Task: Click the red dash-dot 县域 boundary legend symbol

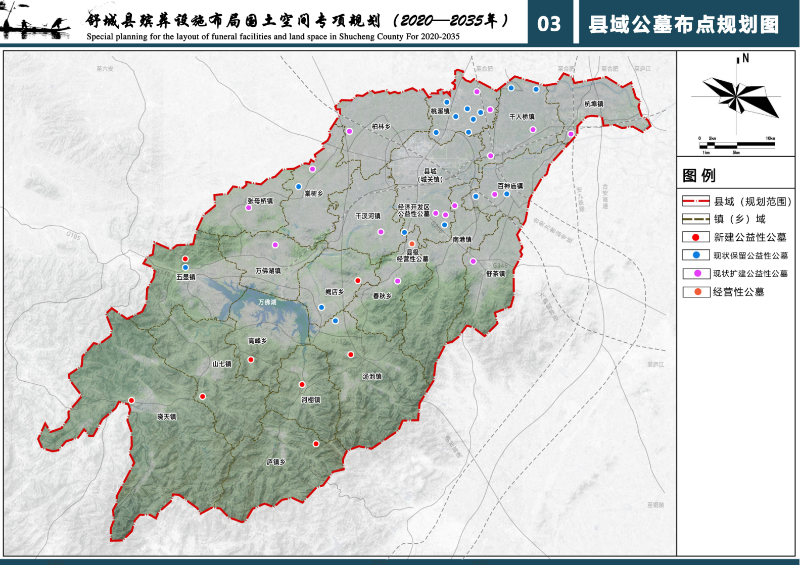Action: pos(695,201)
